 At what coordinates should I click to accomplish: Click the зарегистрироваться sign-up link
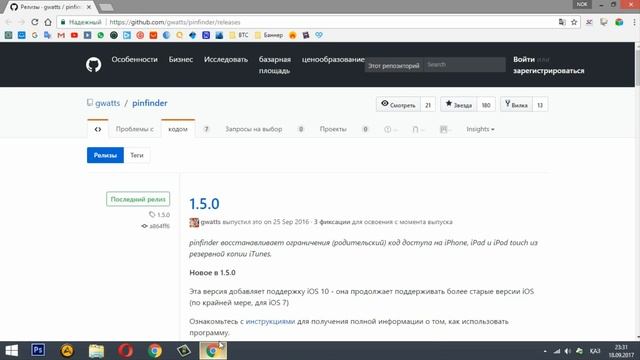[x=549, y=71]
